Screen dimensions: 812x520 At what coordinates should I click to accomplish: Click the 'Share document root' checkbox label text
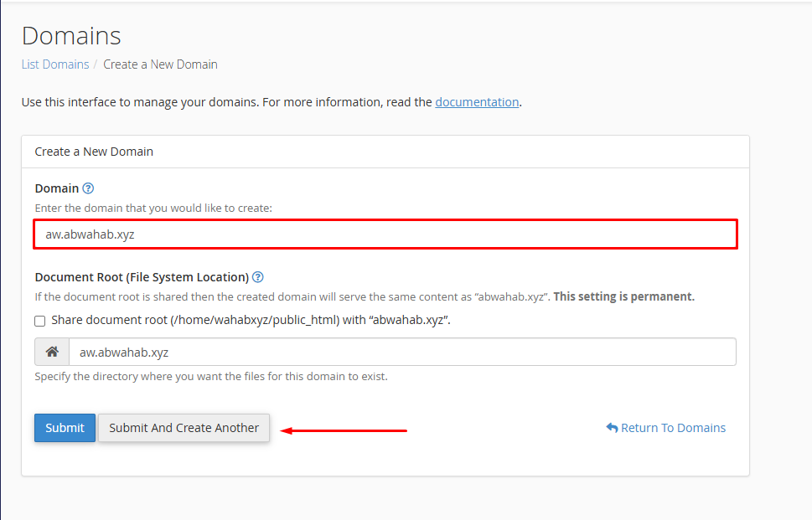[x=251, y=320]
